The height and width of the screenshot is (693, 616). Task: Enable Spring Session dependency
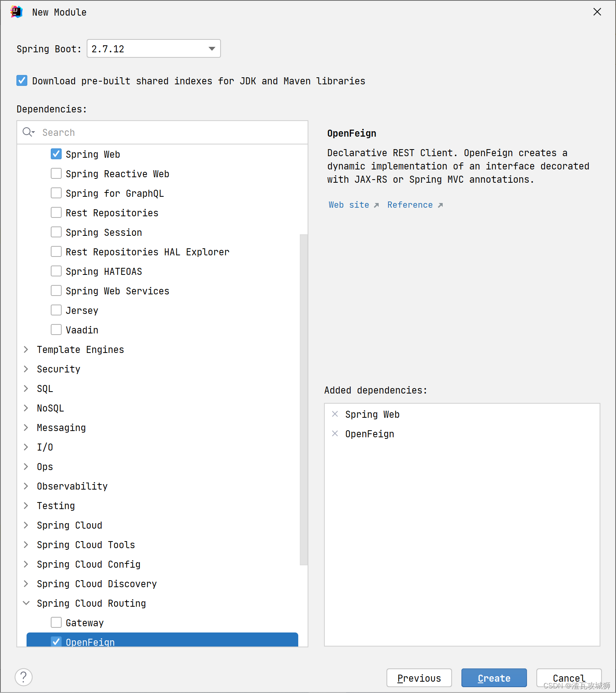tap(56, 232)
